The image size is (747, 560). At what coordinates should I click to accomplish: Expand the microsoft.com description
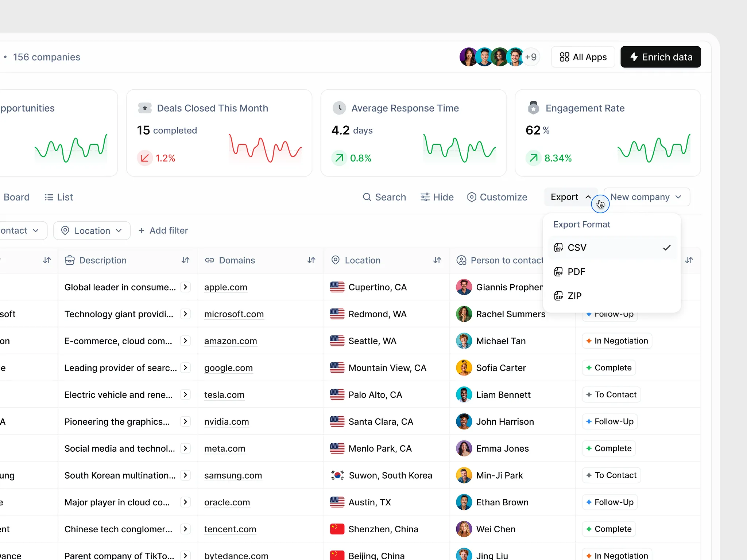click(x=185, y=314)
